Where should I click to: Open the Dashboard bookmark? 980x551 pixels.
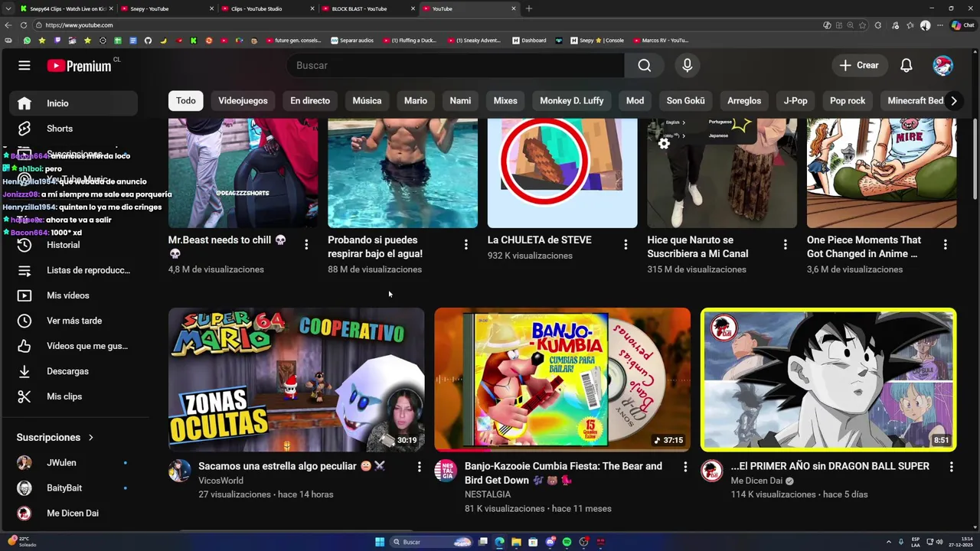tap(529, 41)
